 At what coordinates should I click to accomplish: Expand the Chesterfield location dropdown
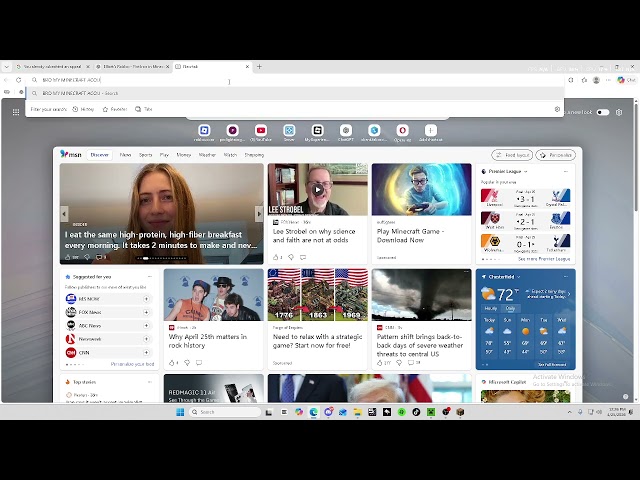pos(519,277)
